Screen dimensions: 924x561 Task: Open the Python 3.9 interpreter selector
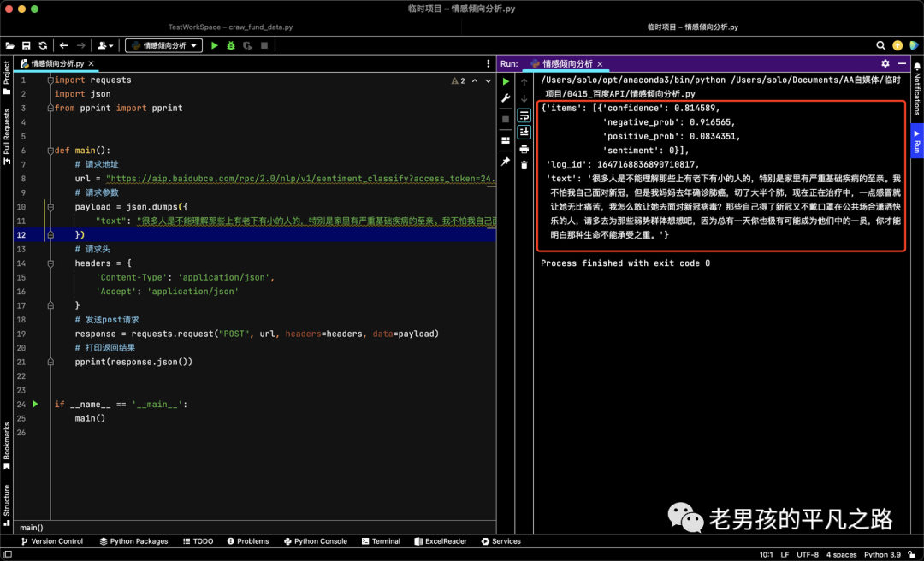click(882, 554)
